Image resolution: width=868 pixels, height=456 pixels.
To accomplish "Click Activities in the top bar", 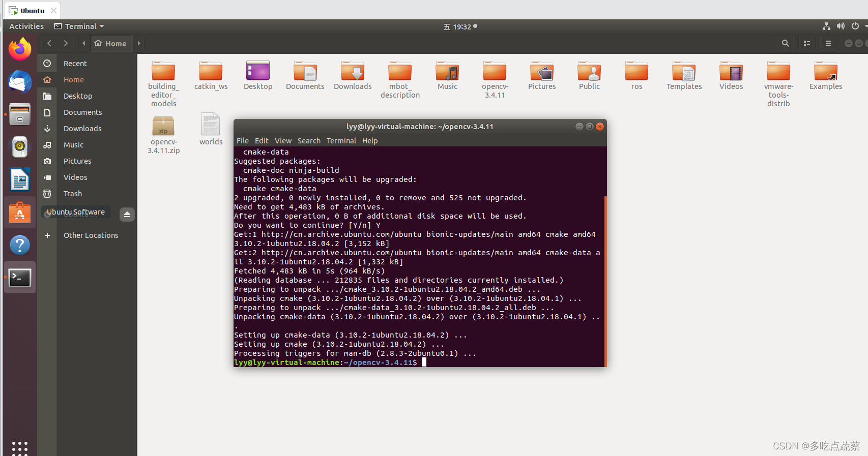I will (26, 26).
